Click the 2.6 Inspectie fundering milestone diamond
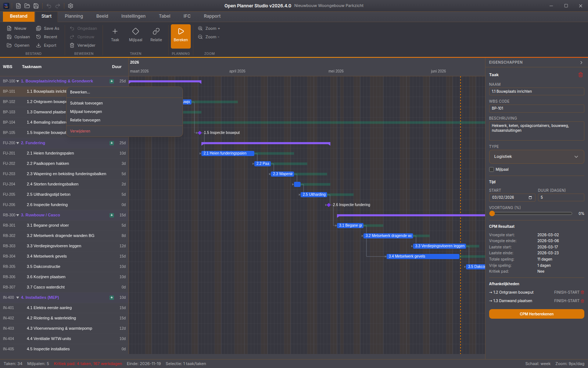The height and width of the screenshot is (368, 588). tap(329, 205)
